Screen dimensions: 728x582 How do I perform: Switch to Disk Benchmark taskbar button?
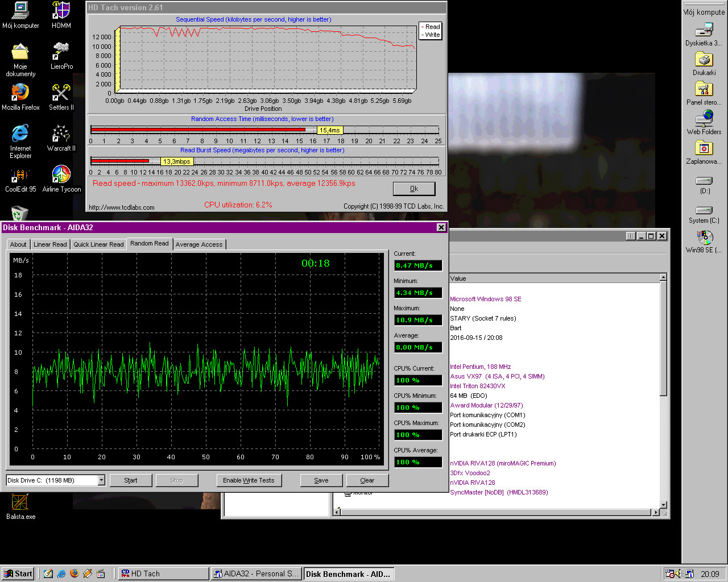click(x=349, y=573)
